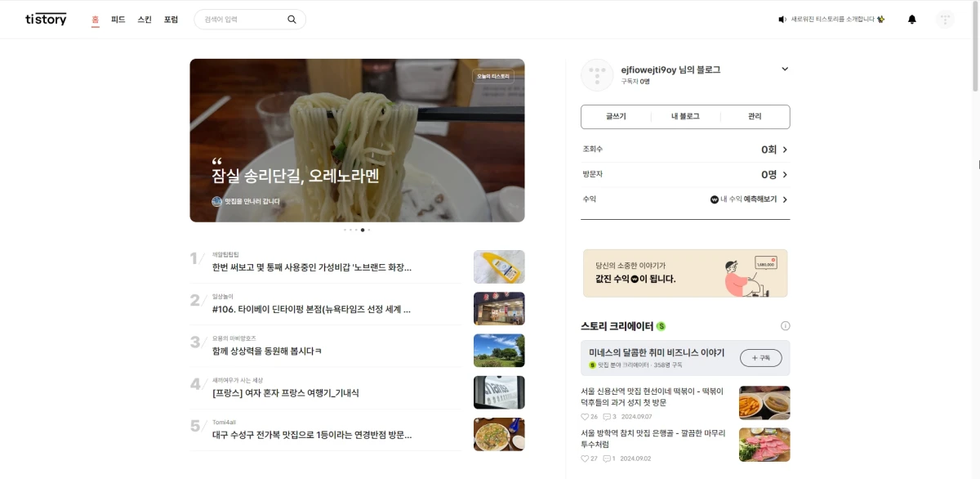This screenshot has width=980, height=479.
Task: Click the search magnifier icon
Action: (x=292, y=18)
